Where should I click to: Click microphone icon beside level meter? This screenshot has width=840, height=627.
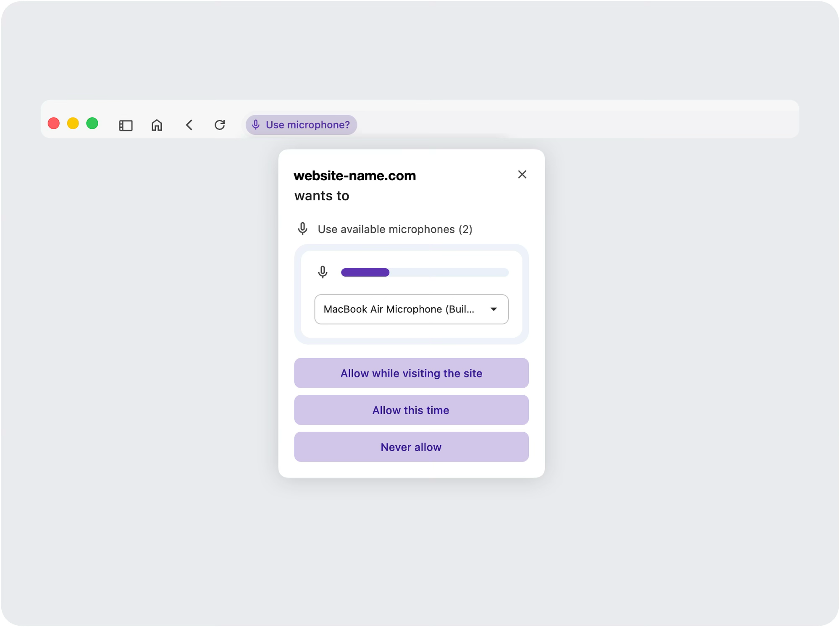click(323, 272)
